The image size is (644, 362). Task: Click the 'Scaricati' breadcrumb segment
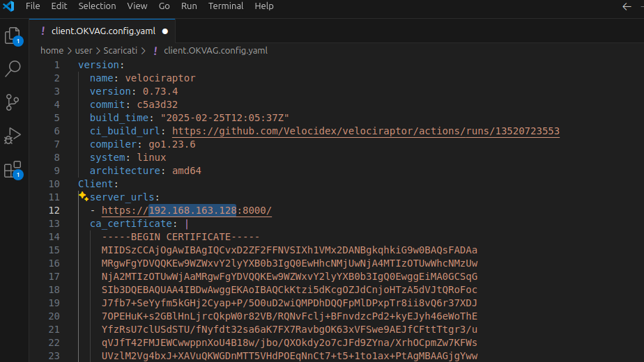[121, 51]
